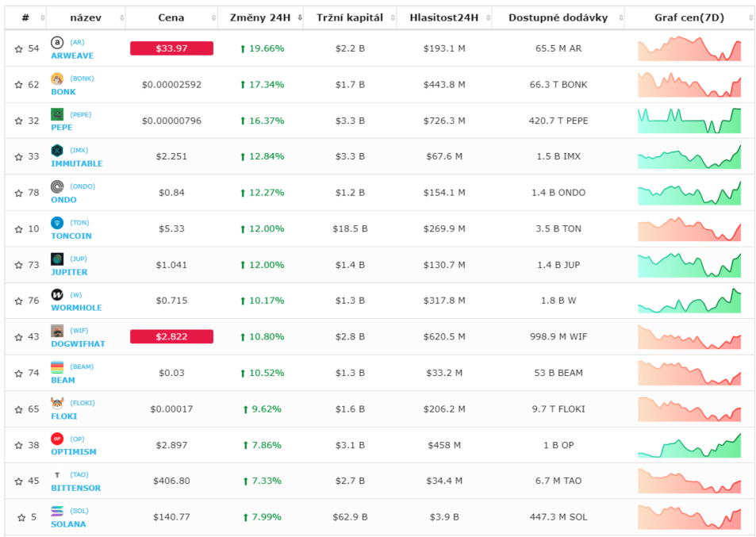Sort table by Změny 24H column arrow
The image size is (756, 537).
pyautogui.click(x=300, y=17)
